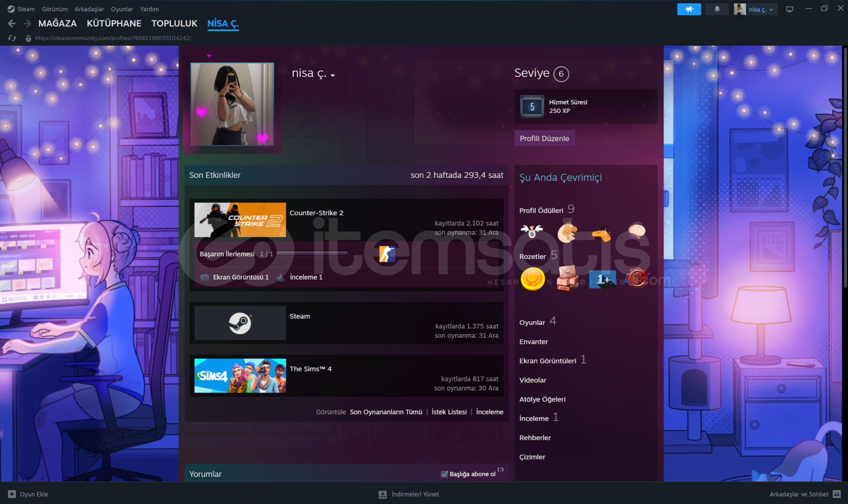Click the Profili Düzenle button
This screenshot has width=848, height=504.
(544, 138)
